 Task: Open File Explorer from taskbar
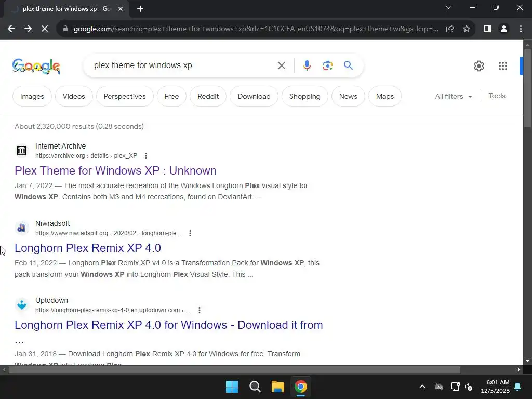(277, 387)
